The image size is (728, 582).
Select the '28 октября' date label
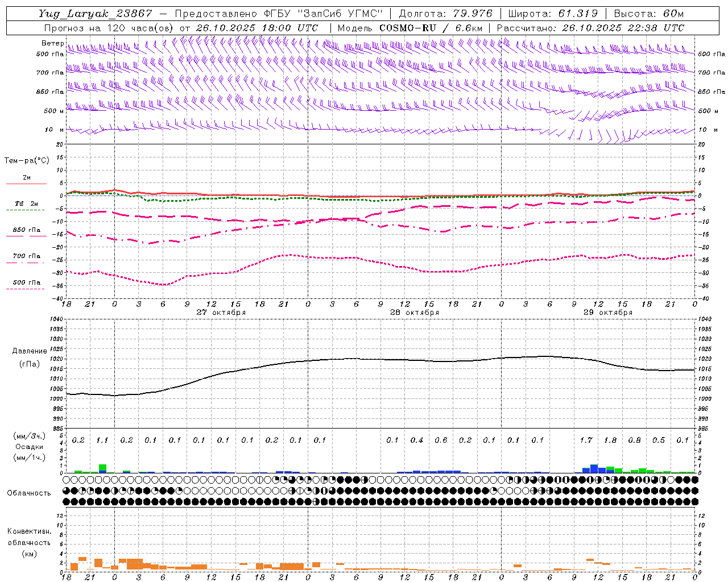415,313
